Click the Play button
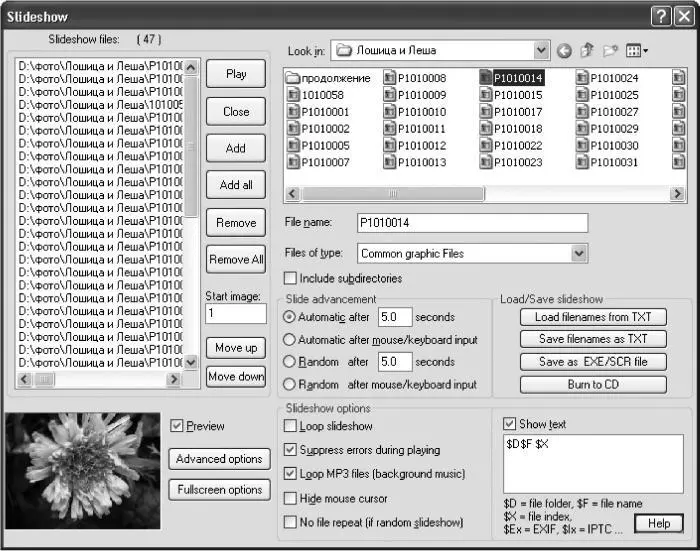This screenshot has height=551, width=700. click(236, 74)
